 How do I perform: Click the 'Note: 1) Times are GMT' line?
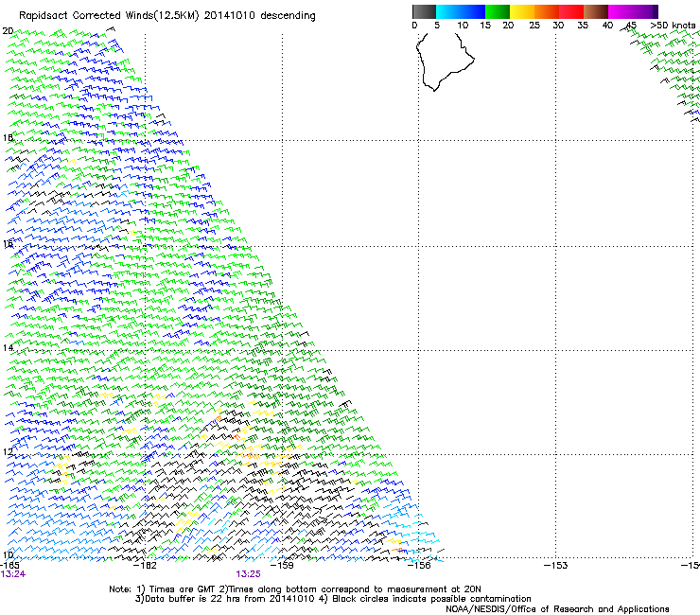click(x=294, y=589)
